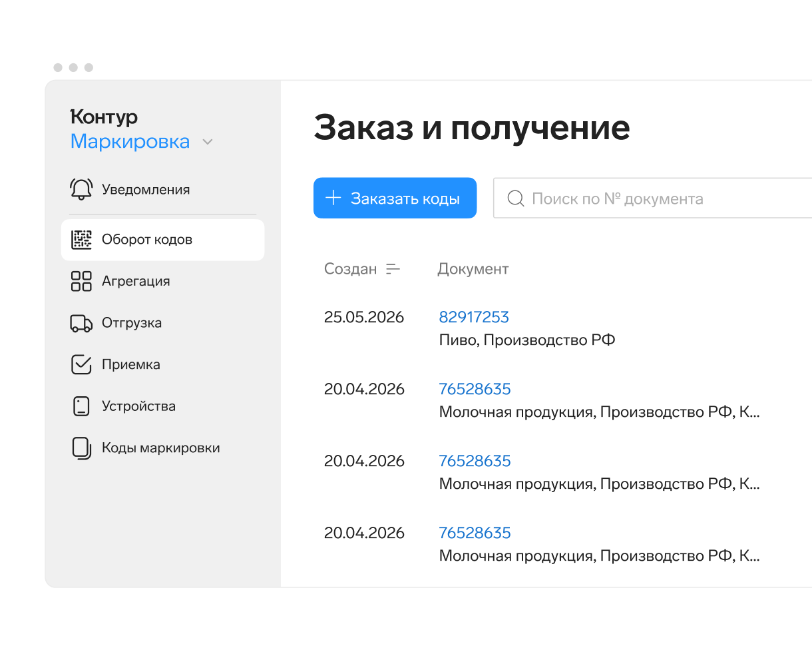Viewport: 812px width, 650px height.
Task: Focus the Поиск по № документа field
Action: [x=652, y=198]
